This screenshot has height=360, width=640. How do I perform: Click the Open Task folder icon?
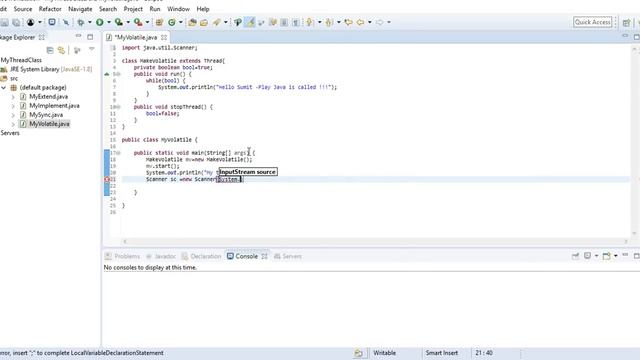pyautogui.click(x=204, y=22)
